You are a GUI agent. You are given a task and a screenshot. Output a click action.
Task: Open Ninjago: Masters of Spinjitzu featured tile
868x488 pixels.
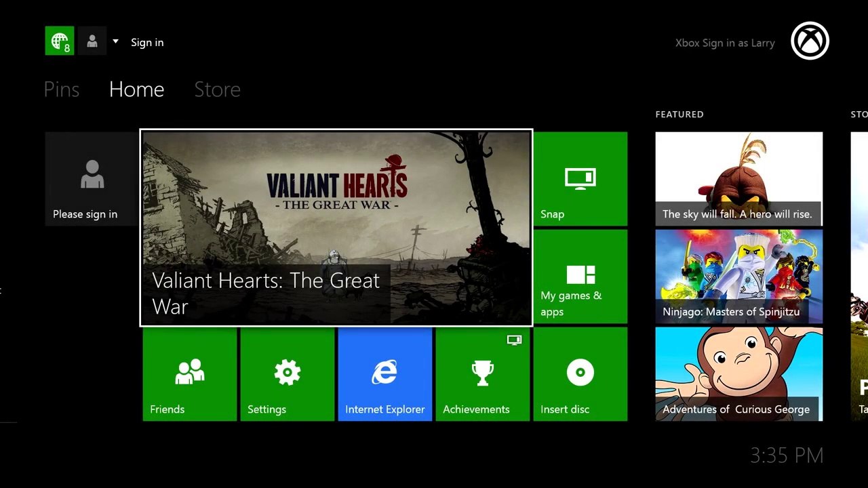point(739,277)
